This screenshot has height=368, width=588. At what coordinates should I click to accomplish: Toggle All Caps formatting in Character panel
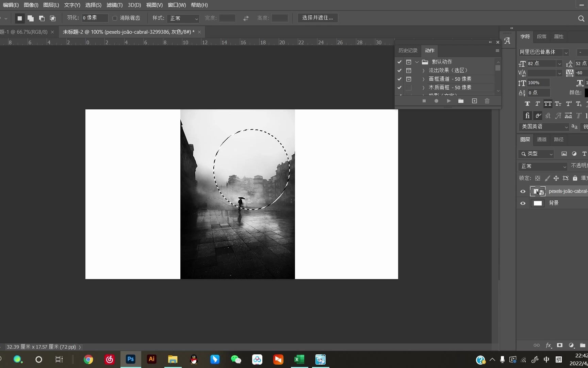click(x=548, y=104)
